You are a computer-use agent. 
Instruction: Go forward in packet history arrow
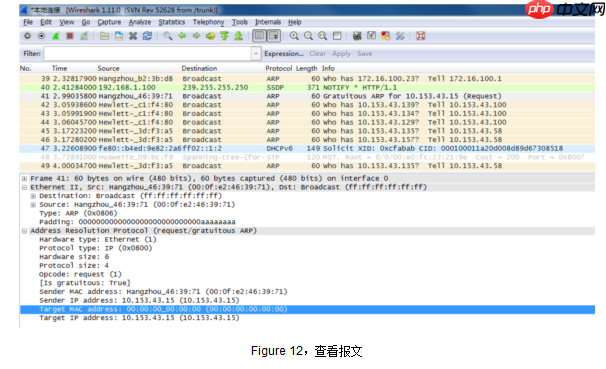[196, 36]
